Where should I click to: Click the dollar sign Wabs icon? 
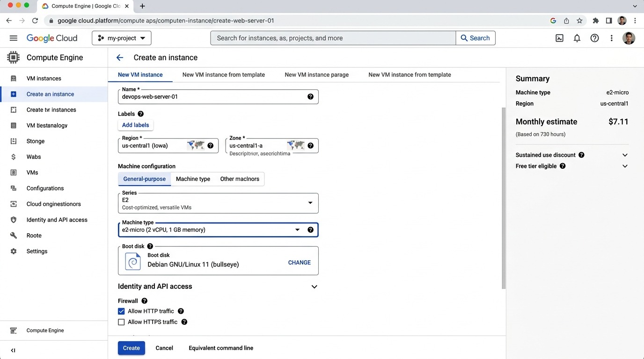pos(14,157)
